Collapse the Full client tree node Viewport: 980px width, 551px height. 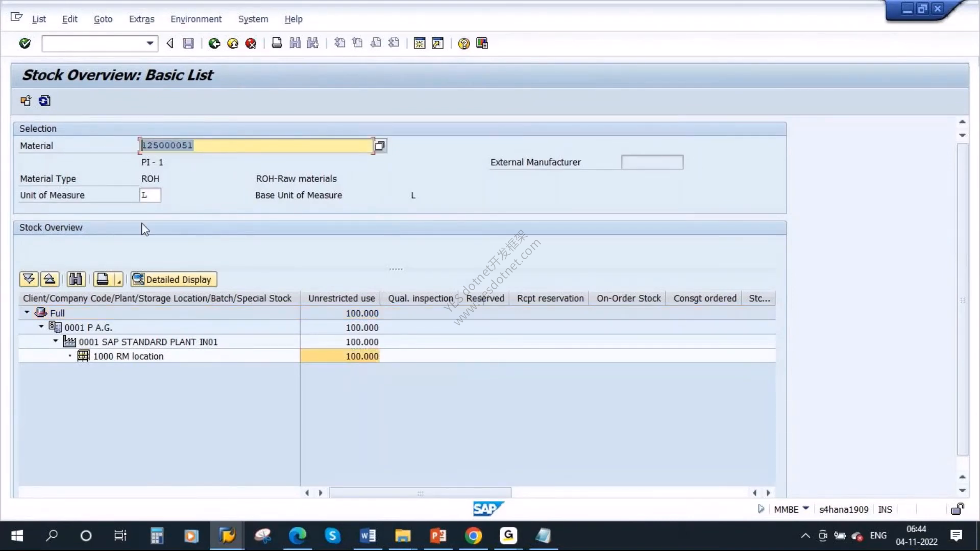[27, 312]
